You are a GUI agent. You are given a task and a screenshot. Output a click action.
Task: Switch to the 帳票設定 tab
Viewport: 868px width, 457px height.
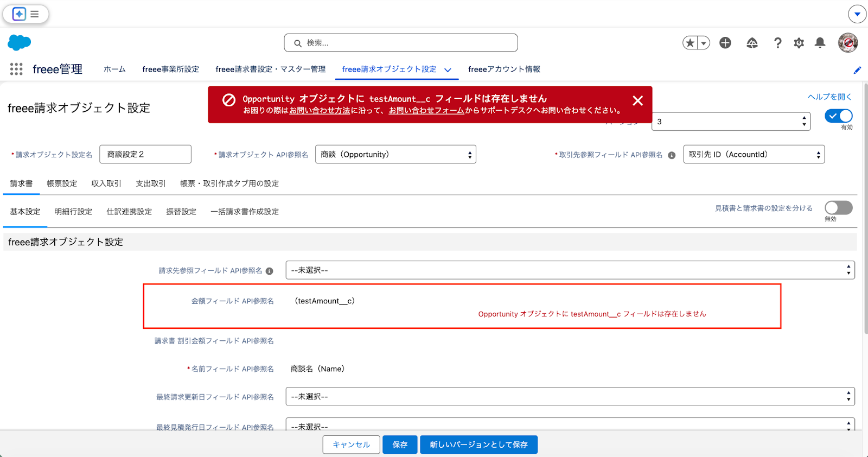[62, 183]
